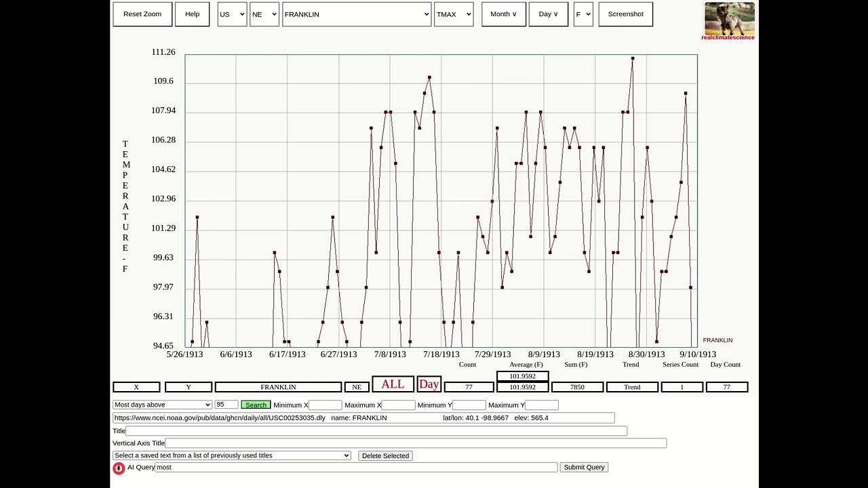Screen dimensions: 868x488
Task: Click the green Search button
Action: [x=256, y=405]
